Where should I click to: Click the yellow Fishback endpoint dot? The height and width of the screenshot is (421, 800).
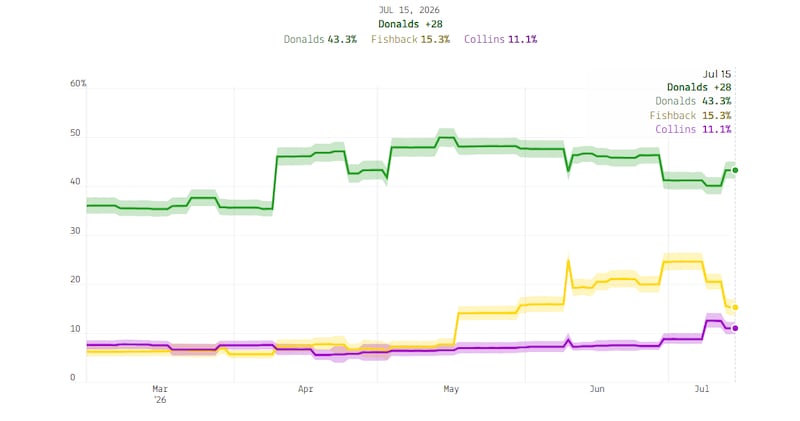735,308
